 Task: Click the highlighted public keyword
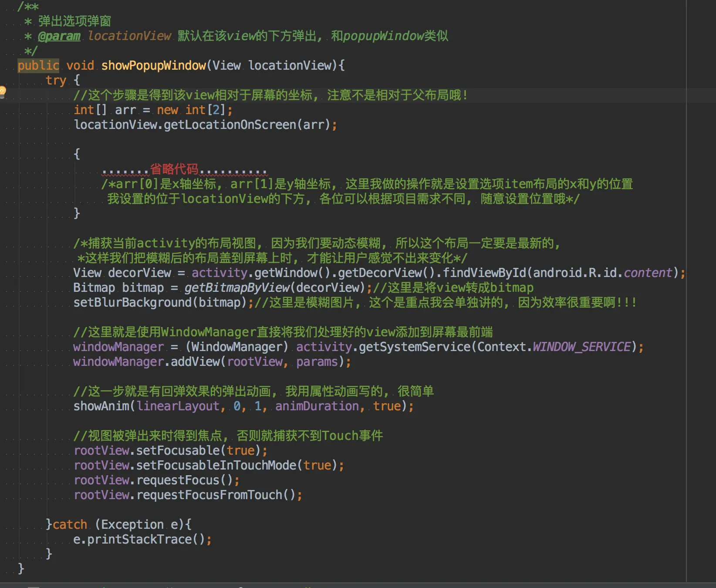(38, 66)
